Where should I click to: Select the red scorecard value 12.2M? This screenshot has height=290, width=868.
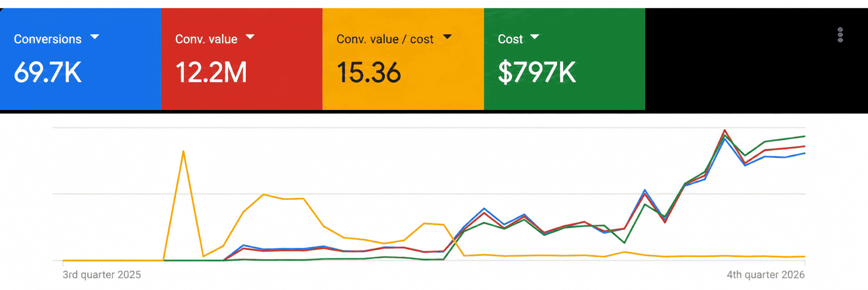[211, 72]
